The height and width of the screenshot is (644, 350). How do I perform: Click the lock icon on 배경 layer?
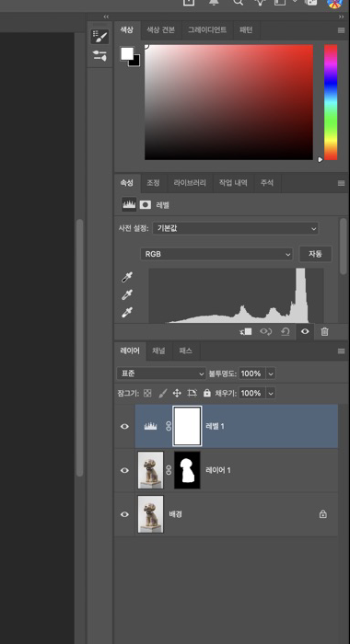point(323,513)
